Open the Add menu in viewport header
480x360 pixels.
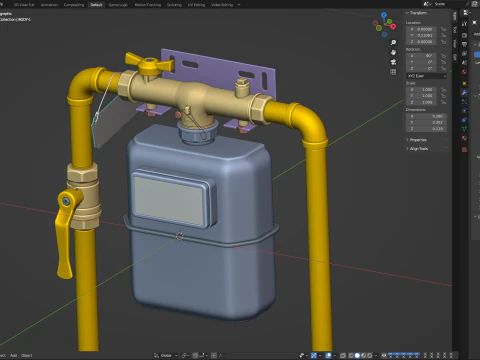(x=13, y=355)
